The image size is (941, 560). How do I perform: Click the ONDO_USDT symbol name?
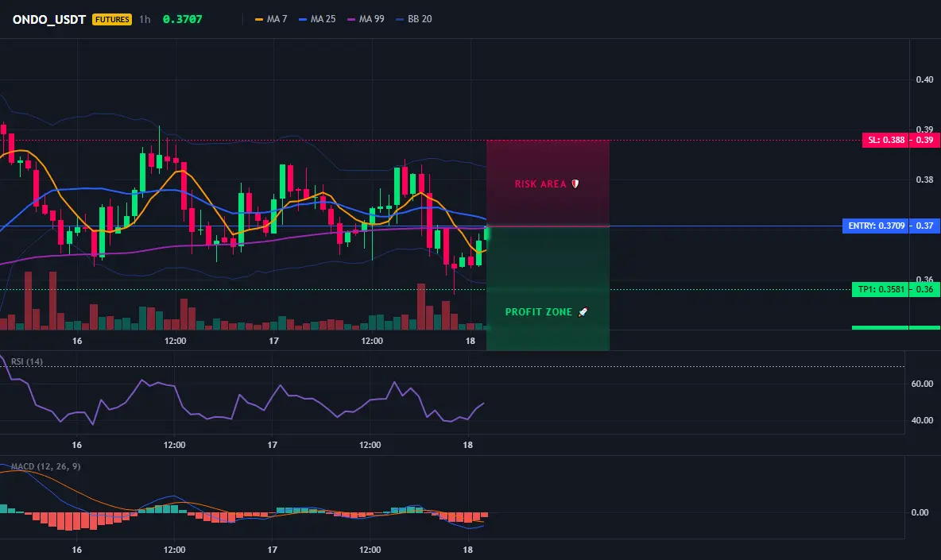pos(49,19)
